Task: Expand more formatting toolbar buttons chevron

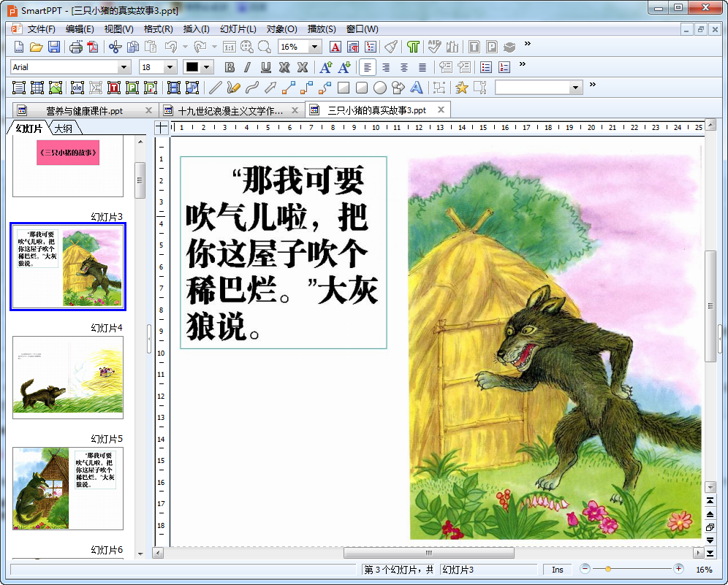Action: pos(523,64)
